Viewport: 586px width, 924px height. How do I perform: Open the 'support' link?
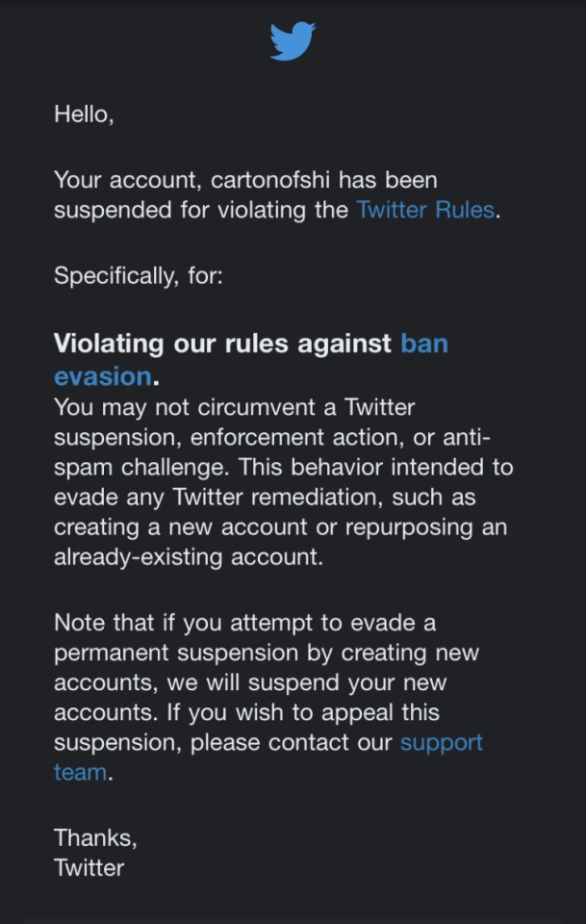point(441,743)
